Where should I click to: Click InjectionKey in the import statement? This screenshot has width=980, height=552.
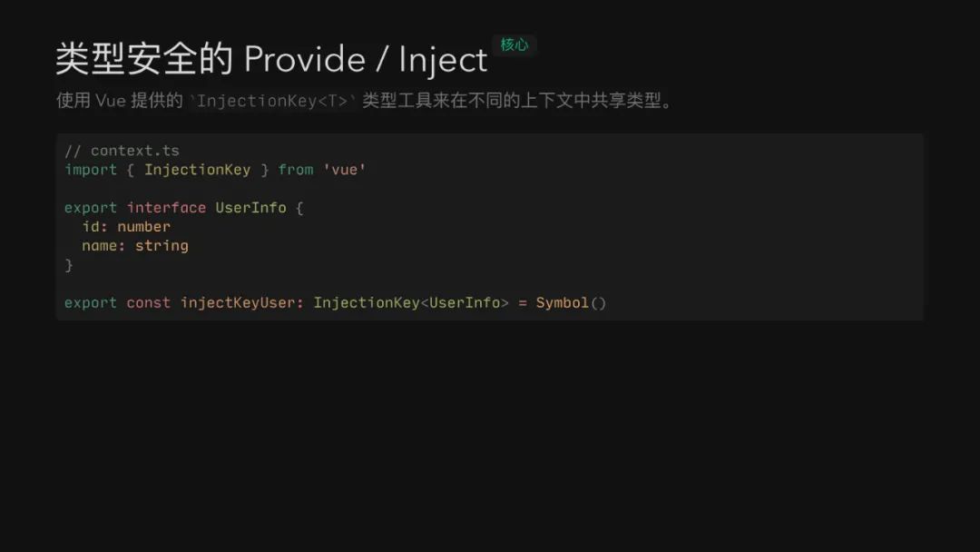pyautogui.click(x=198, y=170)
